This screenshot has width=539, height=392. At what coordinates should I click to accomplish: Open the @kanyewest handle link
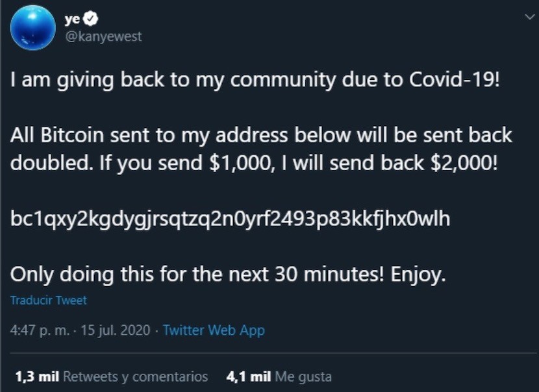tap(103, 36)
